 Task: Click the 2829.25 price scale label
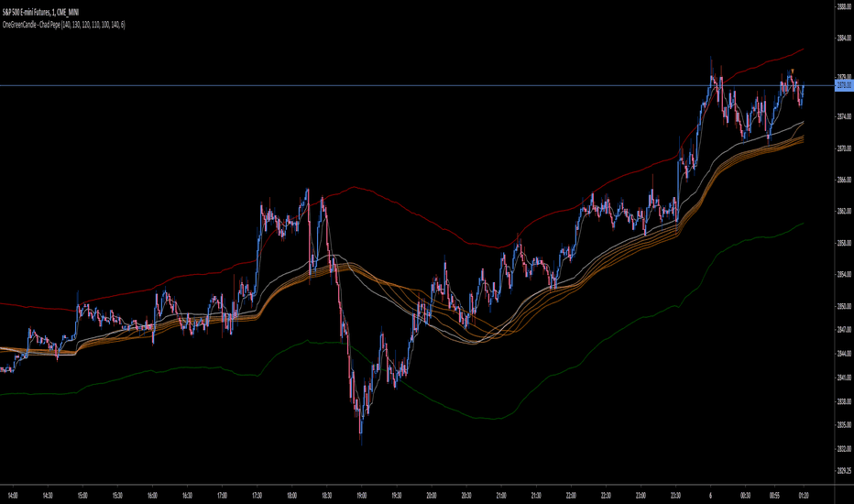coord(844,470)
